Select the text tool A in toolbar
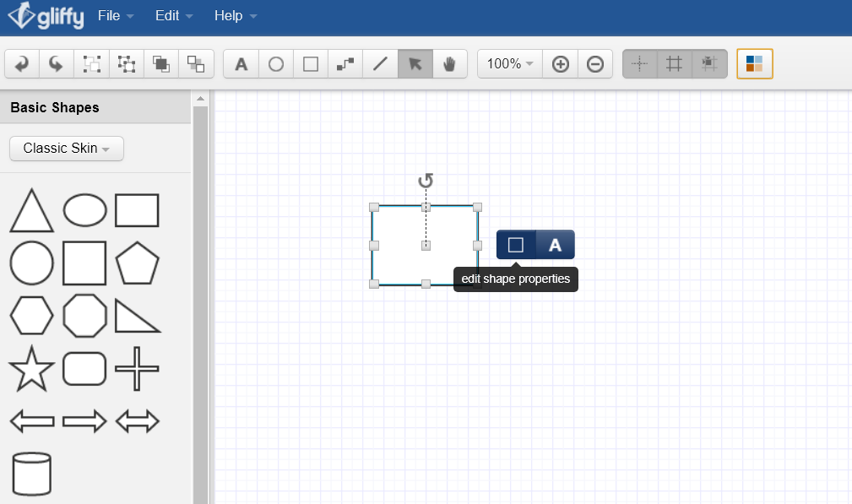The image size is (852, 504). click(x=241, y=64)
